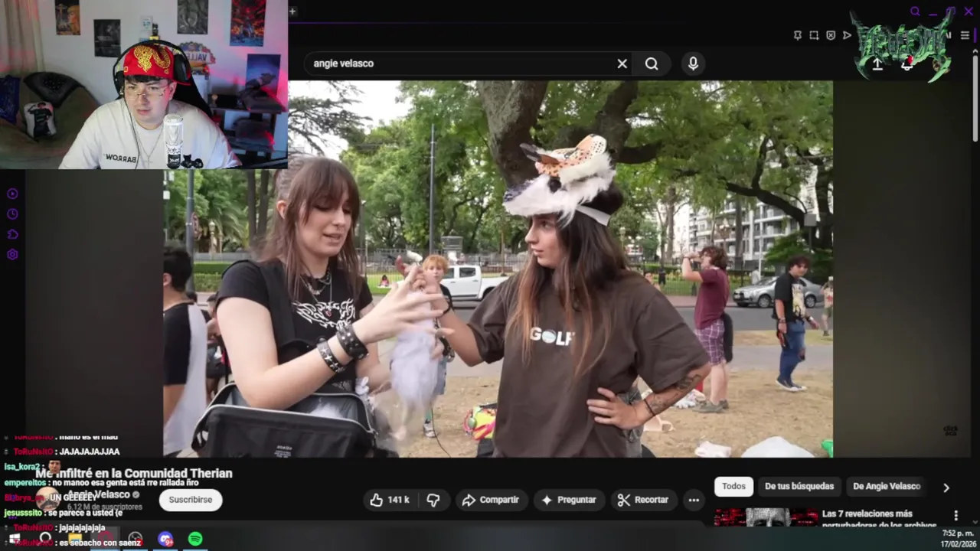The image size is (980, 551).
Task: Subscribe with the Suscribirse button
Action: (x=191, y=500)
